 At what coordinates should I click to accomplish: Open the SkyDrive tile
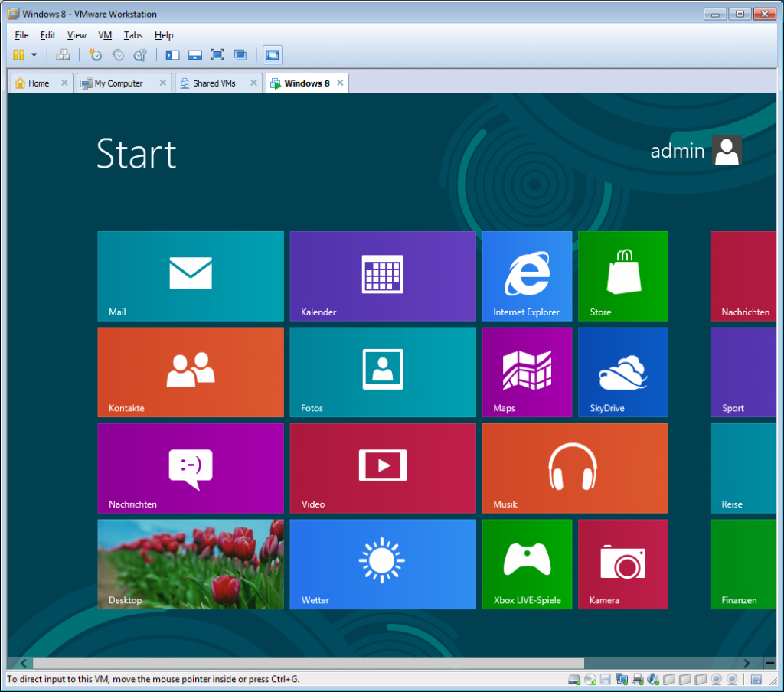623,372
